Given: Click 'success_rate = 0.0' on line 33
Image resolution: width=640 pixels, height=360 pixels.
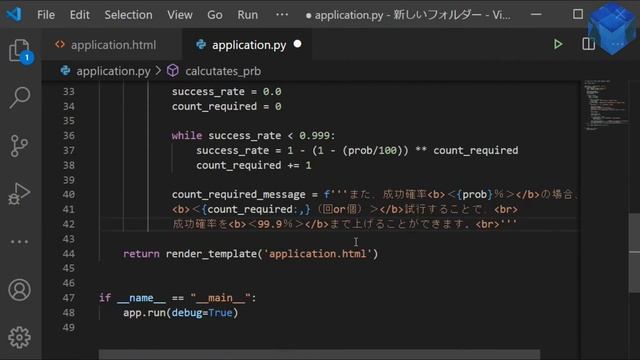Looking at the screenshot, I should pos(227,91).
